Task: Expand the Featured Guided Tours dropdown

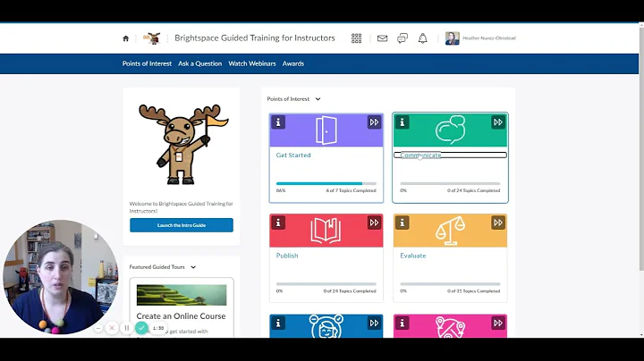Action: click(x=193, y=267)
